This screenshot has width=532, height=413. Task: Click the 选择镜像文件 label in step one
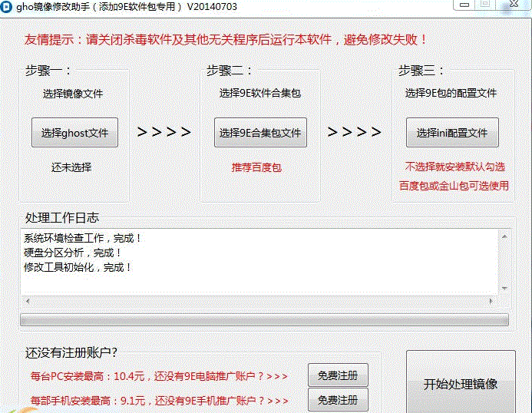pyautogui.click(x=73, y=94)
